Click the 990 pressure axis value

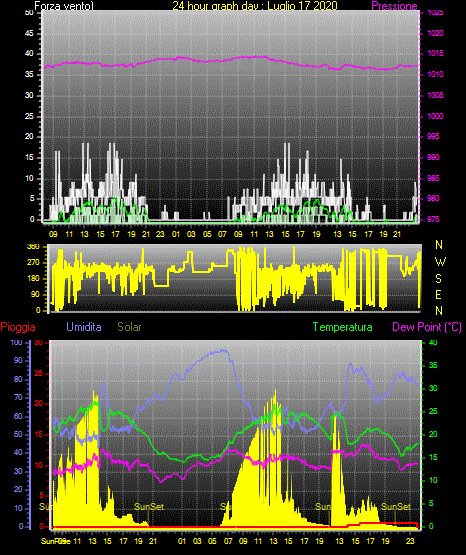433,157
